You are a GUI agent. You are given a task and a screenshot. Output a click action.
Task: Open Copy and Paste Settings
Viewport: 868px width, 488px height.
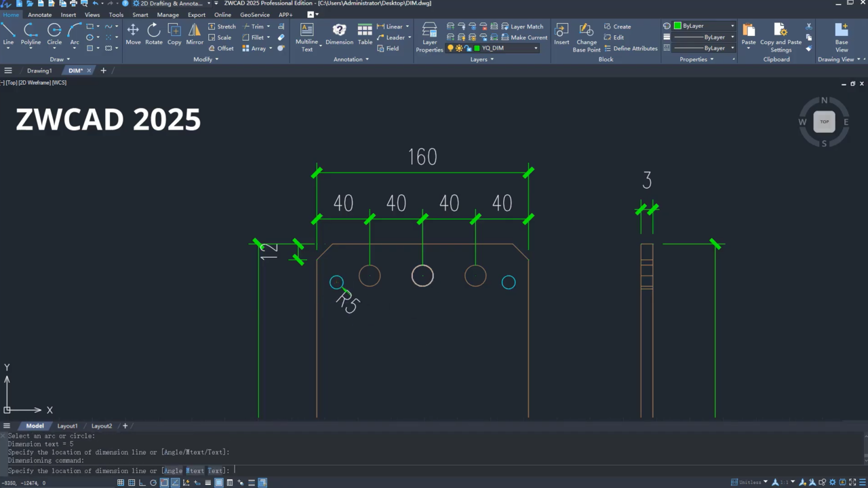781,37
